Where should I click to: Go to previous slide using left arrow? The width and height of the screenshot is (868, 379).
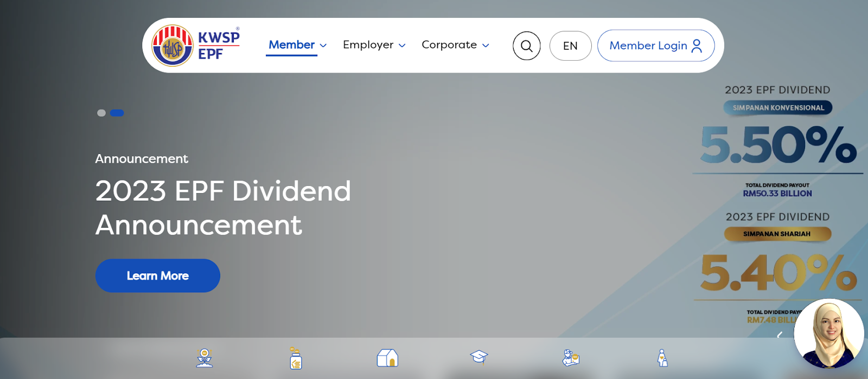tap(780, 335)
